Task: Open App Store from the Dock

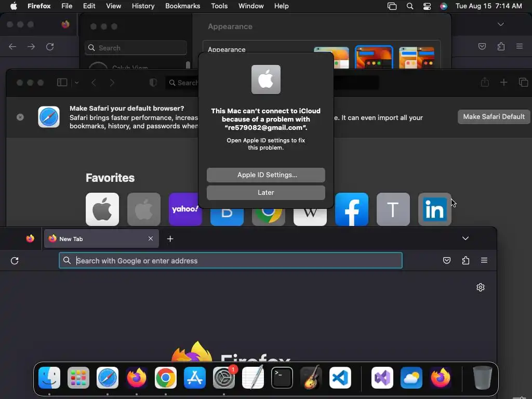Action: click(x=195, y=378)
